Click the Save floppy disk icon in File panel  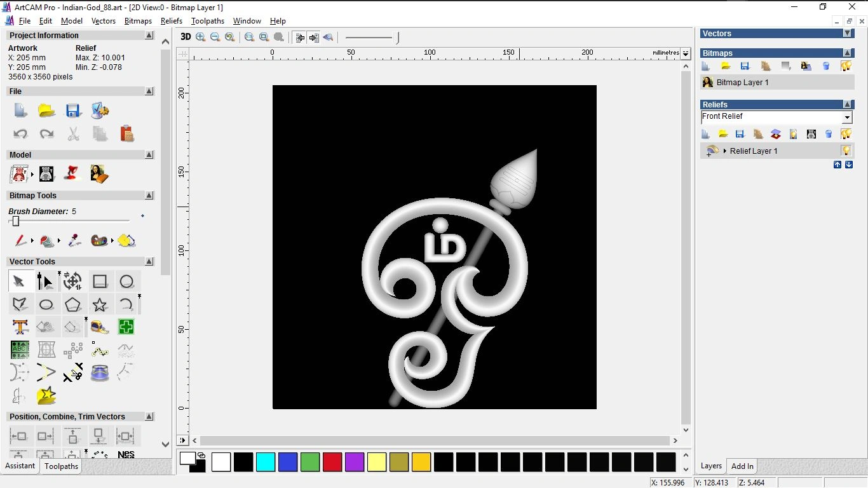73,111
